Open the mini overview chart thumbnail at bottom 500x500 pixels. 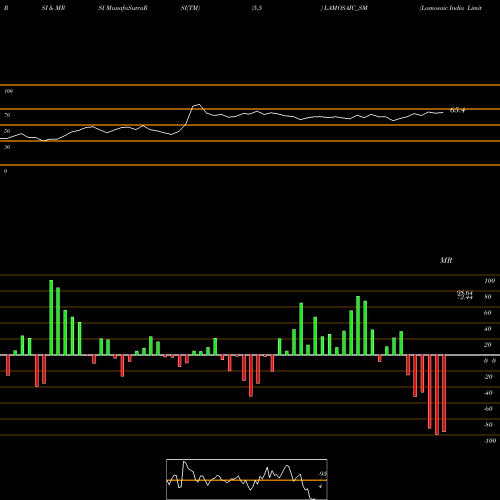click(x=247, y=479)
